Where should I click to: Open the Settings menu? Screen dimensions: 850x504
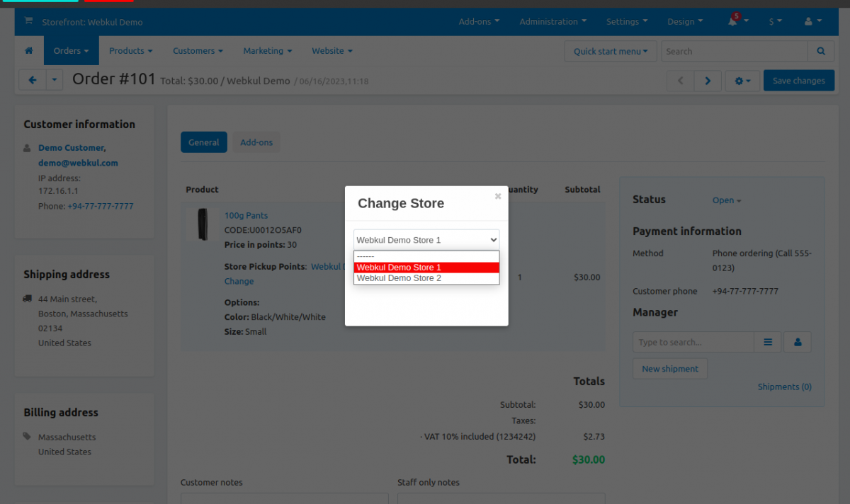(x=626, y=22)
